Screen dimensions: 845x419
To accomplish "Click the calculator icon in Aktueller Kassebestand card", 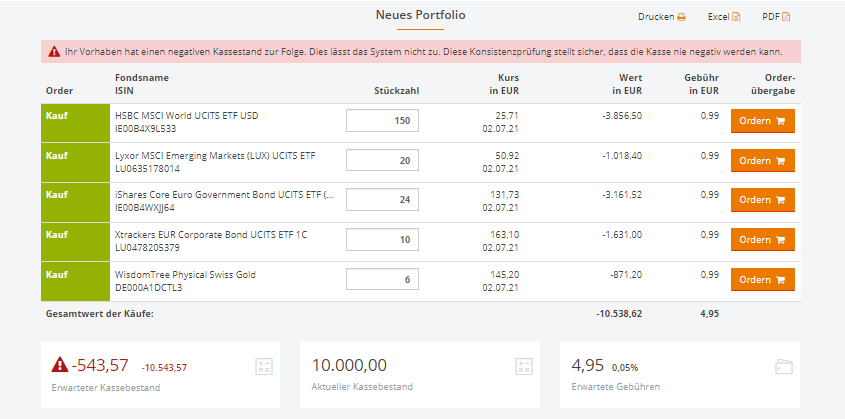I will (524, 367).
